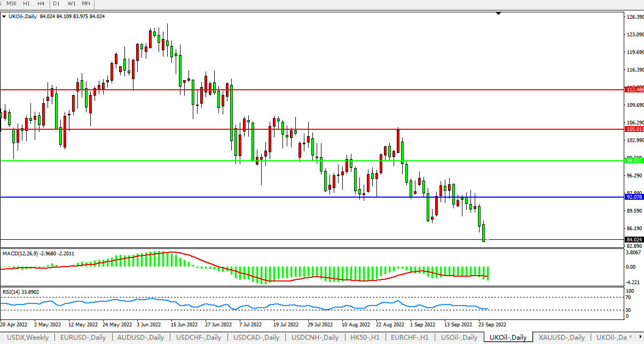Switch chart to W1 weekly timeframe

point(72,4)
